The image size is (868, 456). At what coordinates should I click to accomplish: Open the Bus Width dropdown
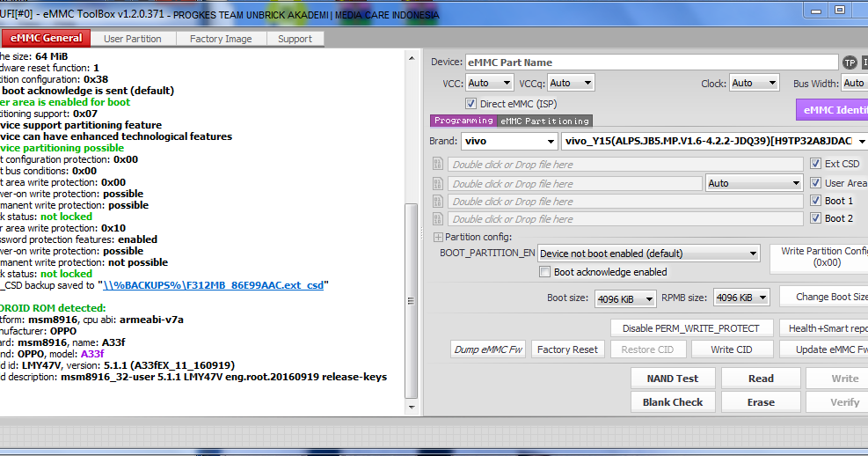(854, 83)
